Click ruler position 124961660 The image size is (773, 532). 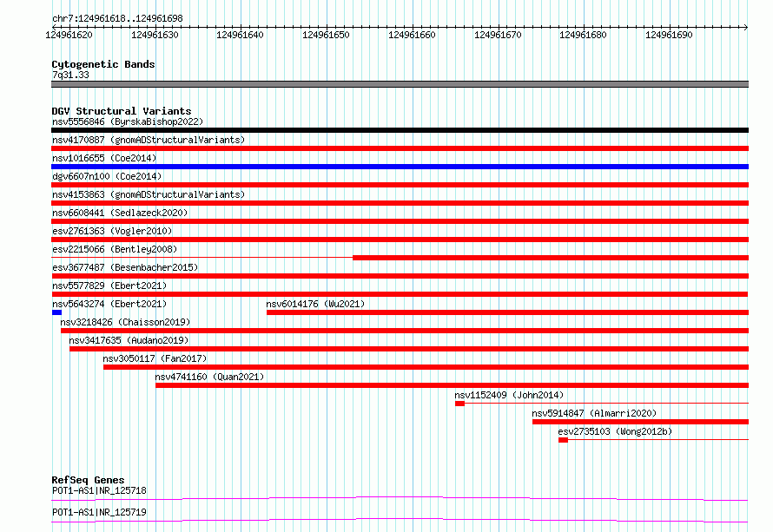(413, 35)
